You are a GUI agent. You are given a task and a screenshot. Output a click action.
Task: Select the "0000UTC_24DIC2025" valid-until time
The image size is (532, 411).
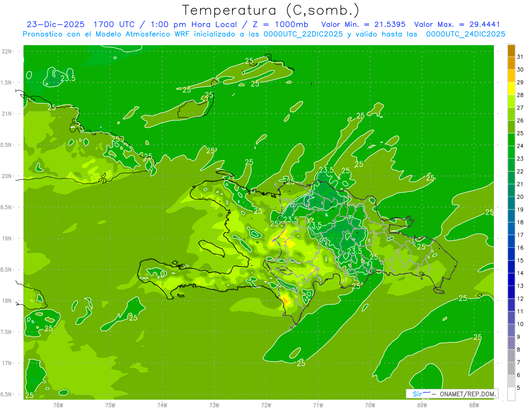pyautogui.click(x=465, y=34)
